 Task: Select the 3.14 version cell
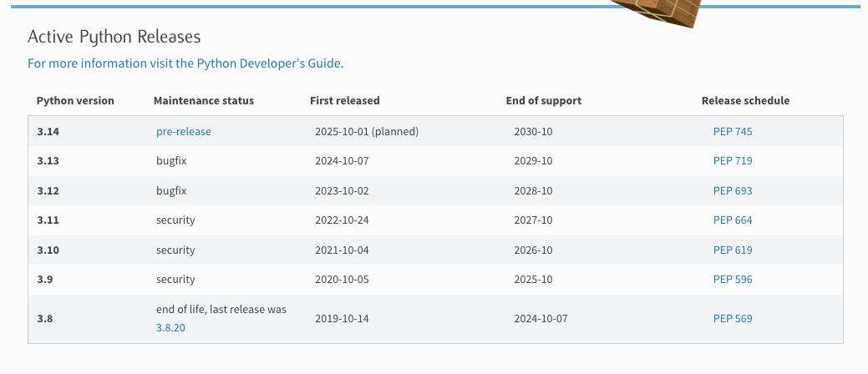(48, 131)
